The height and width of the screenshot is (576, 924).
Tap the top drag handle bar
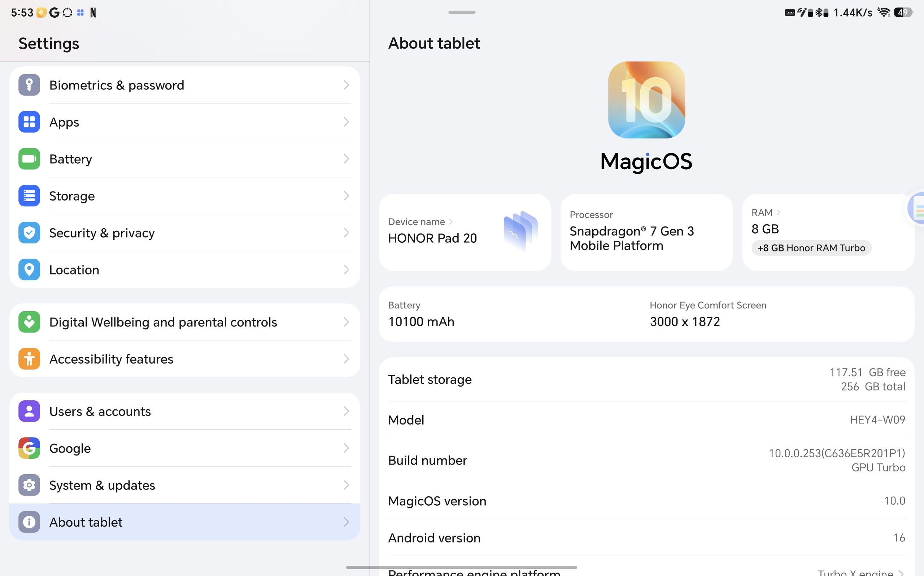[462, 12]
